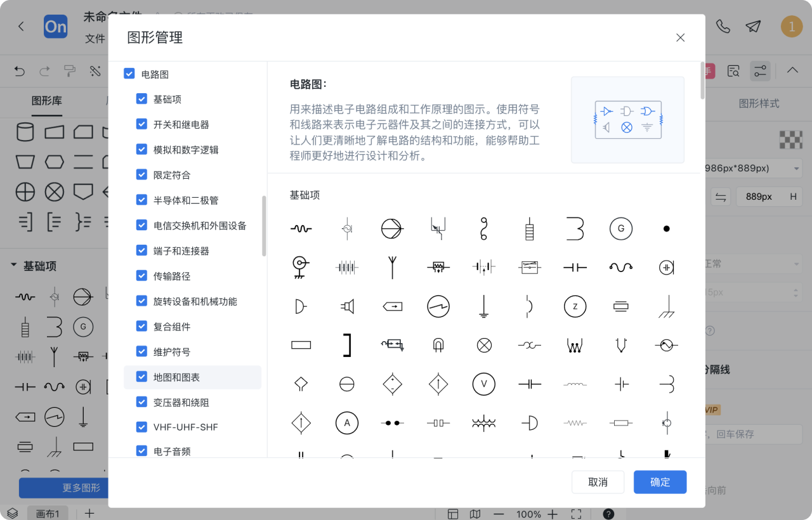
Task: Open the help icon at the bottom right
Action: [608, 514]
